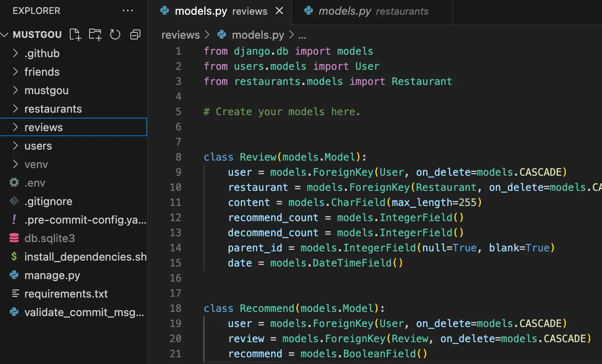The image size is (602, 364).
Task: Refresh the Explorer file tree
Action: 115,34
